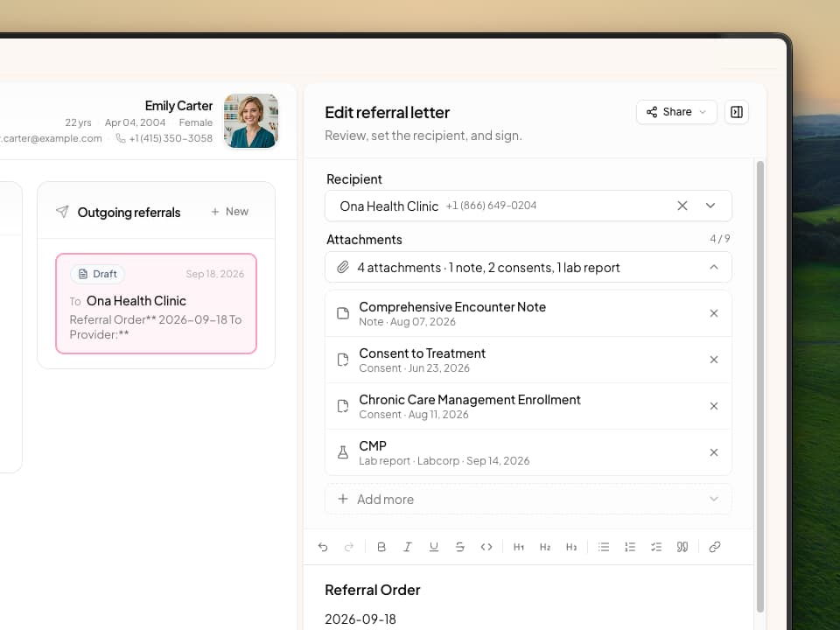
Task: Apply Heading 2 style
Action: [x=545, y=547]
